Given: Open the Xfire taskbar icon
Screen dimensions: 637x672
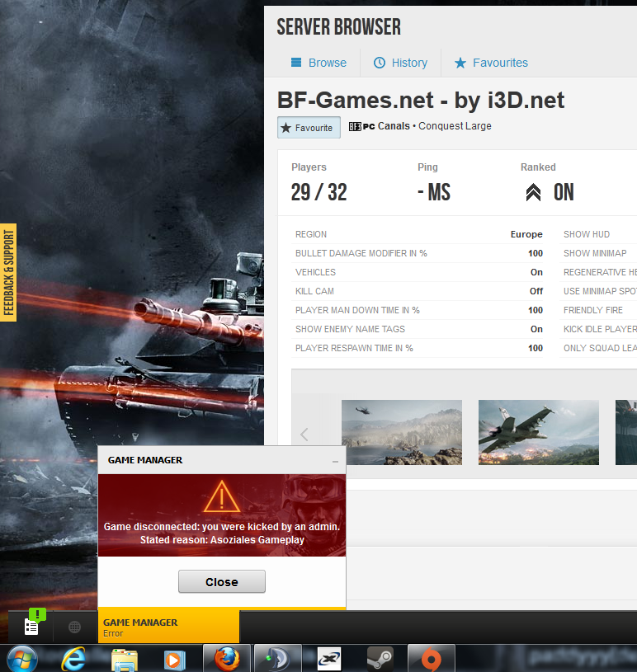Looking at the screenshot, I should pos(329,659).
